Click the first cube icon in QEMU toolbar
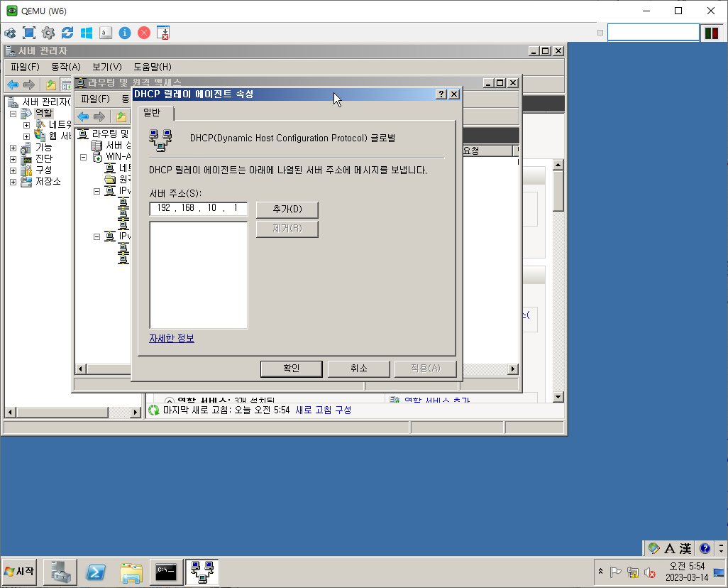The height and width of the screenshot is (588, 728). click(x=10, y=33)
